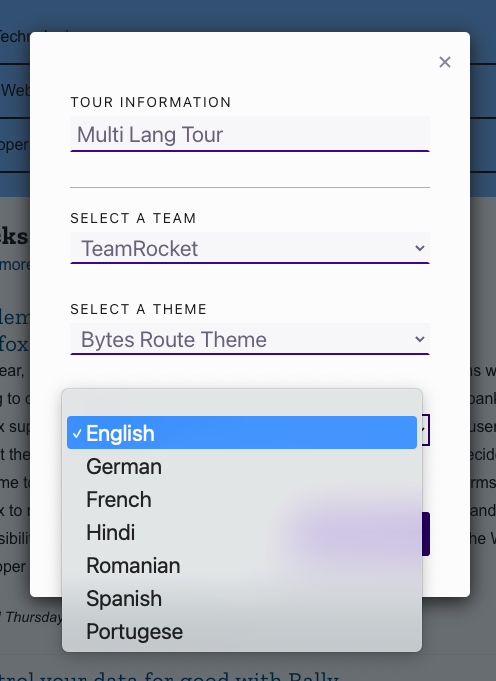This screenshot has width=496, height=681.
Task: Close the tour information dialog
Action: click(x=445, y=62)
